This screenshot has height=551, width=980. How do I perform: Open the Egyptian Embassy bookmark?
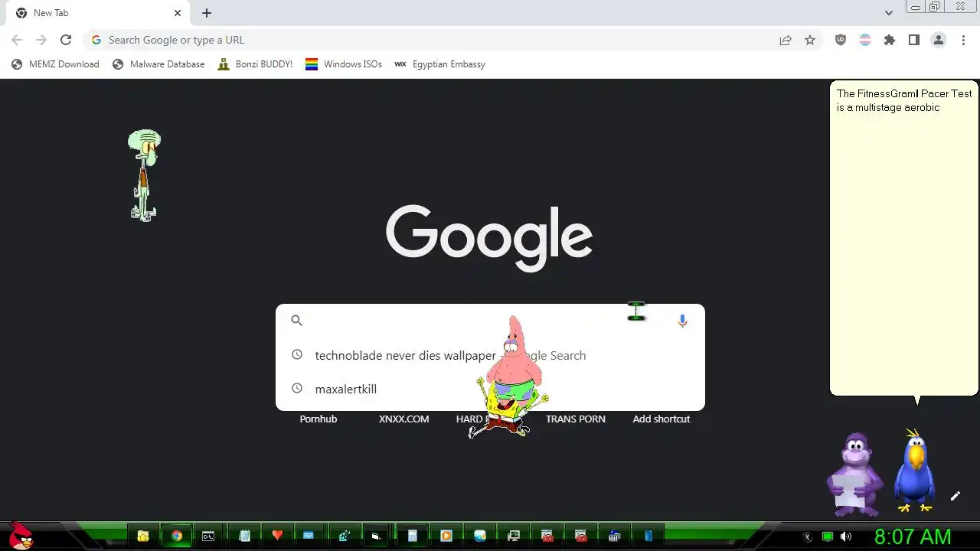click(x=439, y=64)
